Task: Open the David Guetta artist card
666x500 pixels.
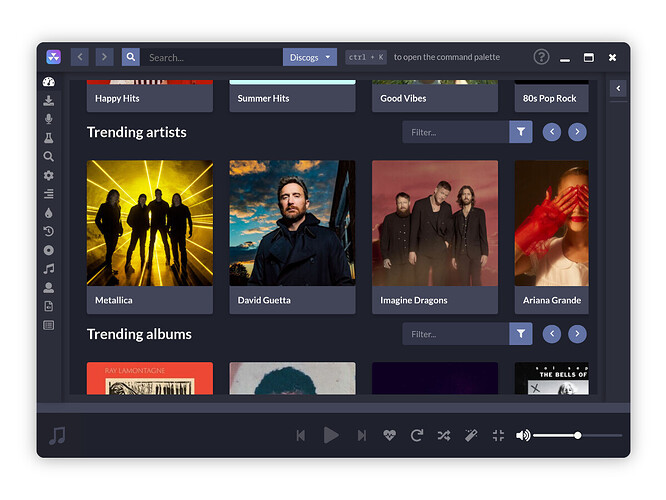Action: pyautogui.click(x=292, y=237)
